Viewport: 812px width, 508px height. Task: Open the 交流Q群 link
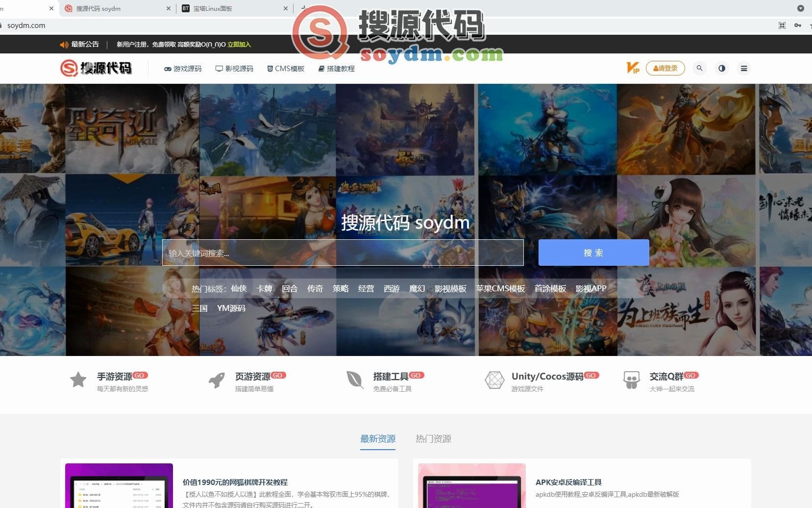[666, 377]
